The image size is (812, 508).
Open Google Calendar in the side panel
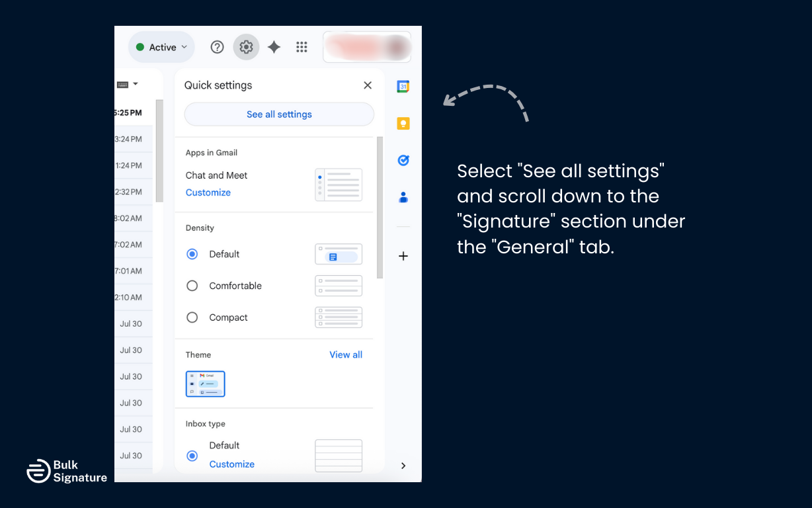point(403,86)
